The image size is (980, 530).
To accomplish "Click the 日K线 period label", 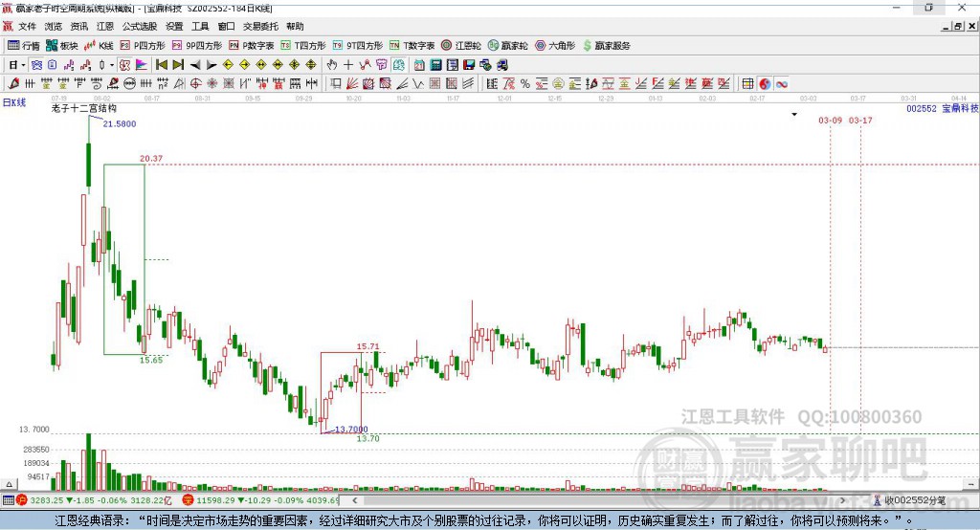I will click(x=14, y=102).
